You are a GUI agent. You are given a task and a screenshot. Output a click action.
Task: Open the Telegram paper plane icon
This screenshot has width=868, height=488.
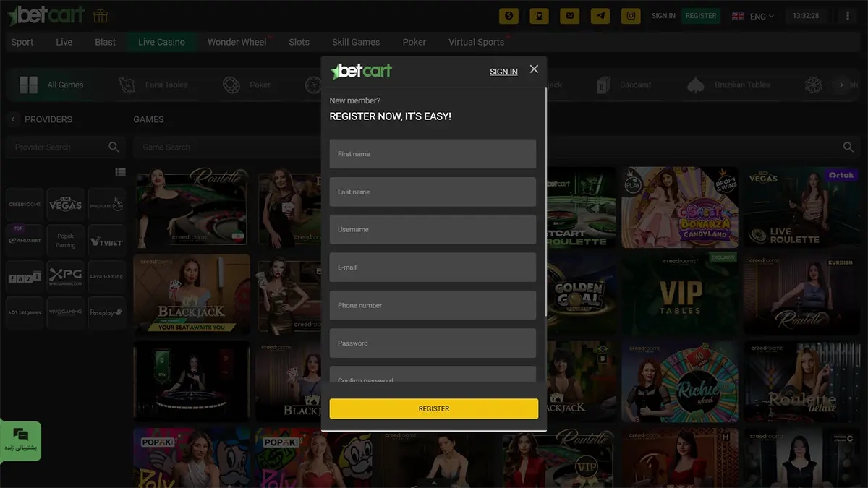(600, 15)
